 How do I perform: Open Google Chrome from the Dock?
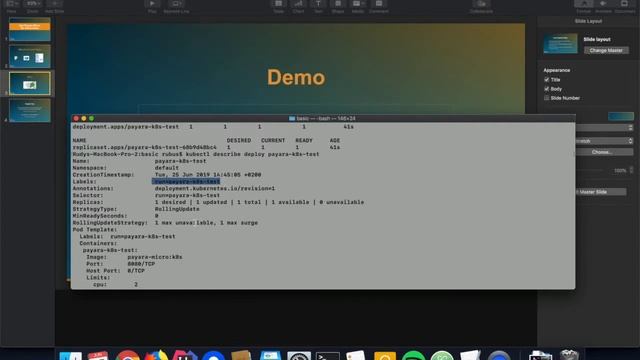[127, 355]
